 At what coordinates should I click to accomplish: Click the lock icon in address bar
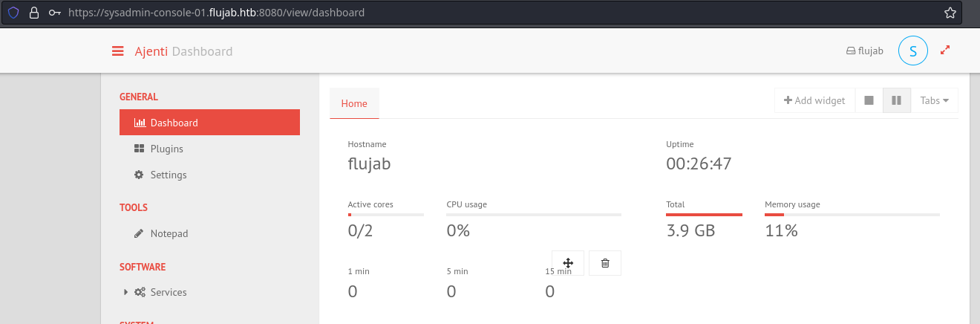point(33,13)
